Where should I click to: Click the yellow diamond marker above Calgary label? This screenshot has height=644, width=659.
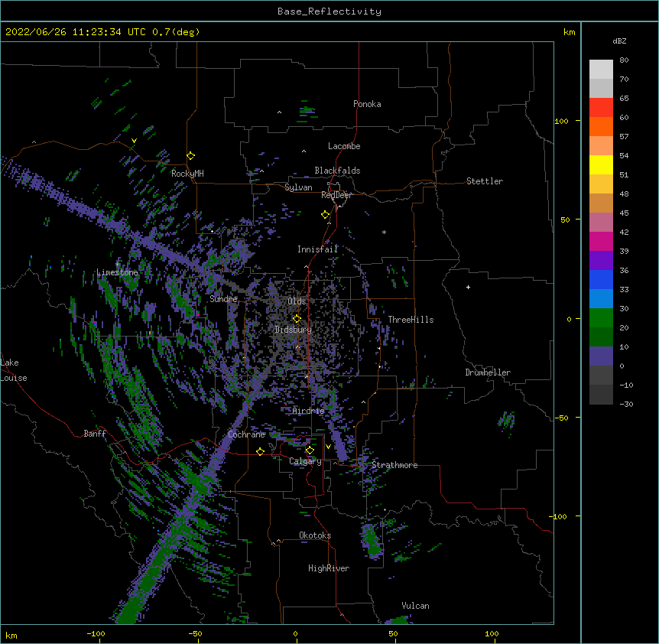[x=310, y=450]
